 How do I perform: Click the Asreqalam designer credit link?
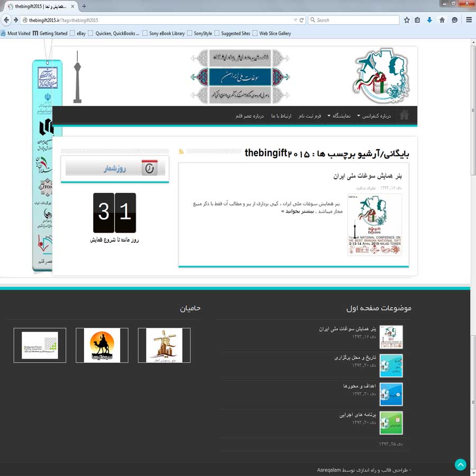tap(329, 470)
